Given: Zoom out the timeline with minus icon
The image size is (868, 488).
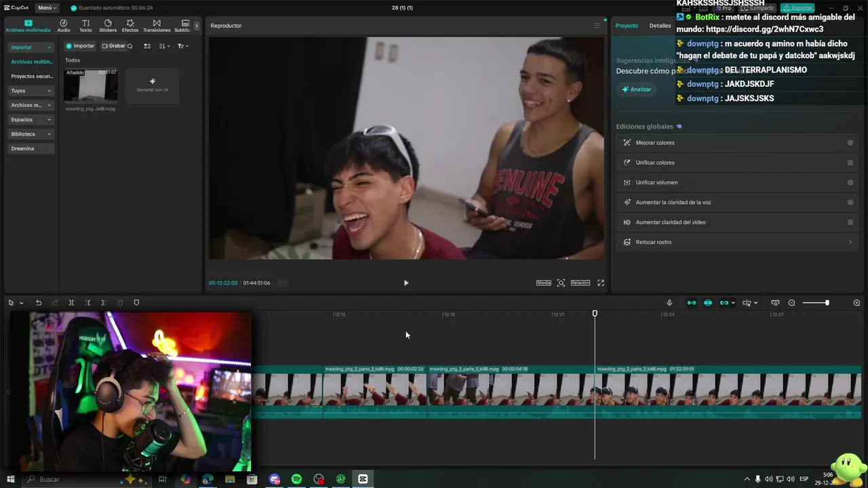Looking at the screenshot, I should pyautogui.click(x=791, y=303).
